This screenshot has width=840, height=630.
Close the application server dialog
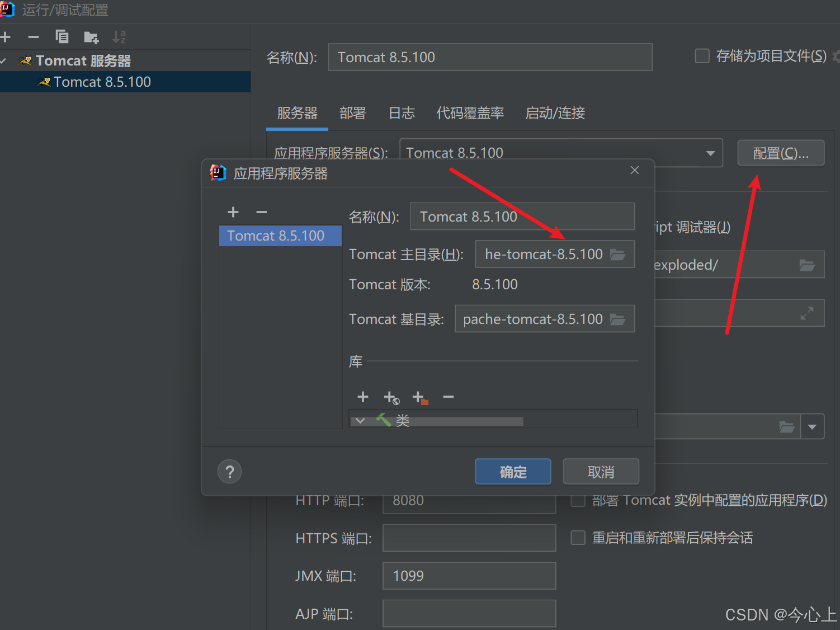pos(634,170)
